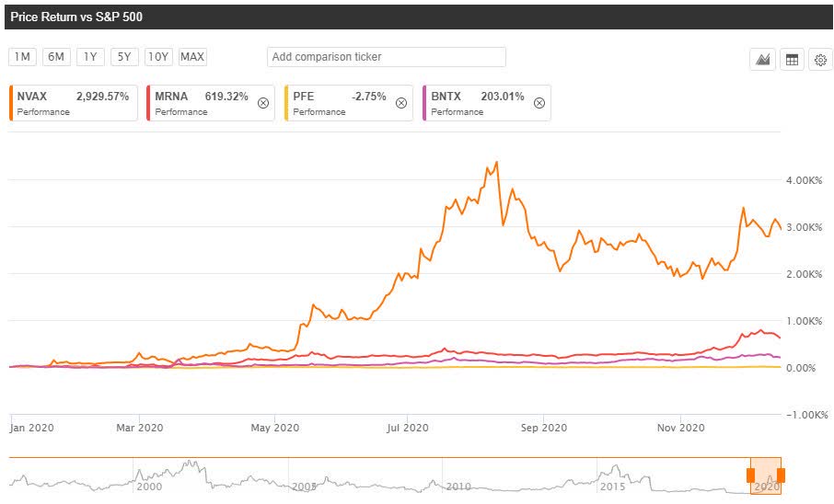
Task: Remove BNTX ticker from comparison
Action: [539, 103]
